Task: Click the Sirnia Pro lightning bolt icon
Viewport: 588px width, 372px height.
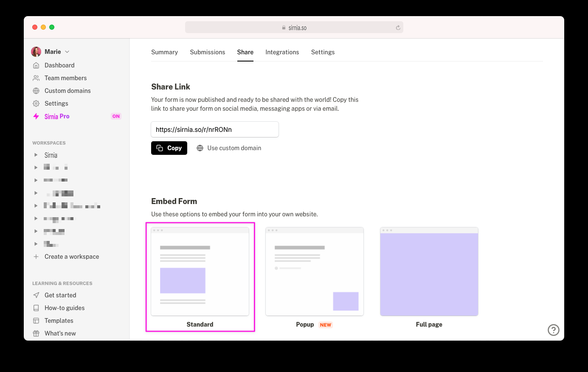Action: click(36, 116)
